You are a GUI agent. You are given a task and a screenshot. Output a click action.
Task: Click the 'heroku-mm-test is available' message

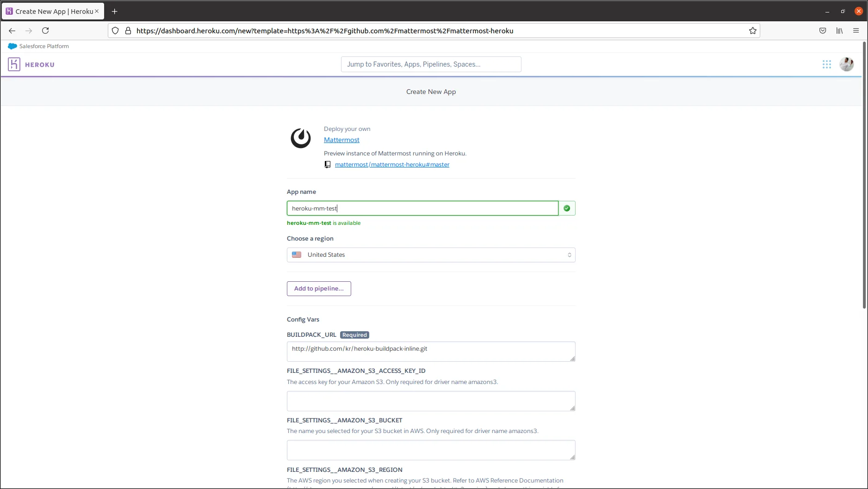coord(323,223)
